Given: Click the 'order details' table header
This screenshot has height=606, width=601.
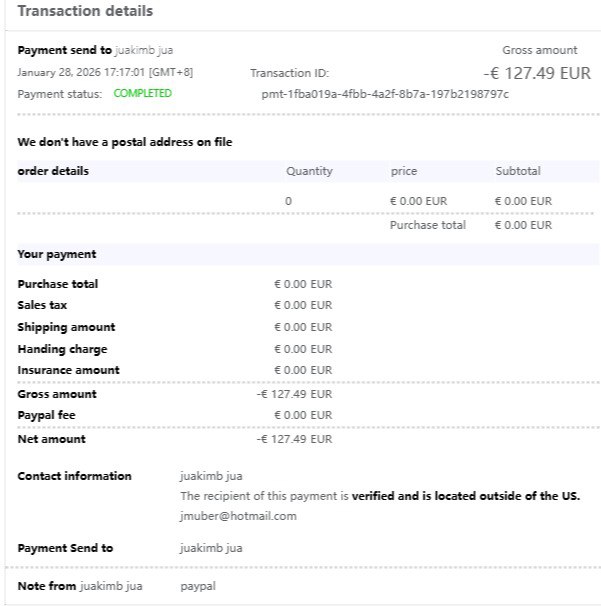Looking at the screenshot, I should click(53, 171).
